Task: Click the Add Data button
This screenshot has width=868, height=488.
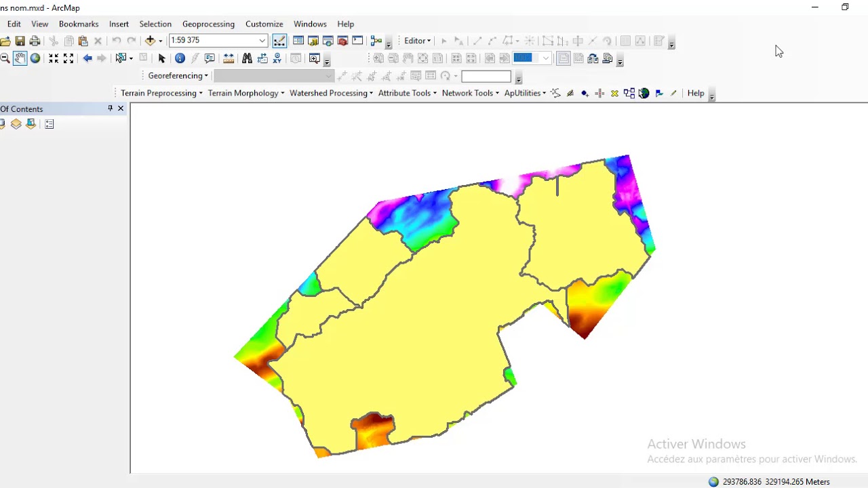Action: (x=150, y=41)
